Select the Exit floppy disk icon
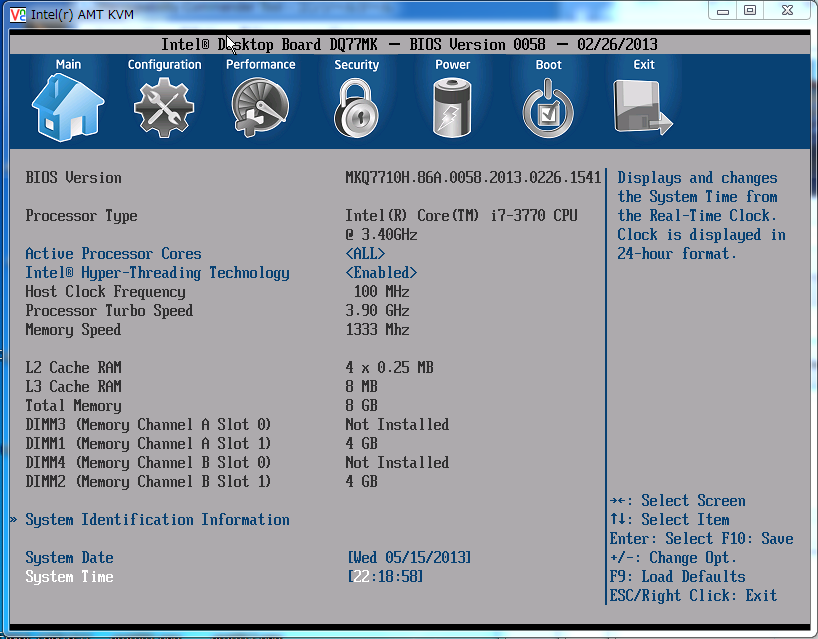The image size is (818, 639). [x=643, y=108]
